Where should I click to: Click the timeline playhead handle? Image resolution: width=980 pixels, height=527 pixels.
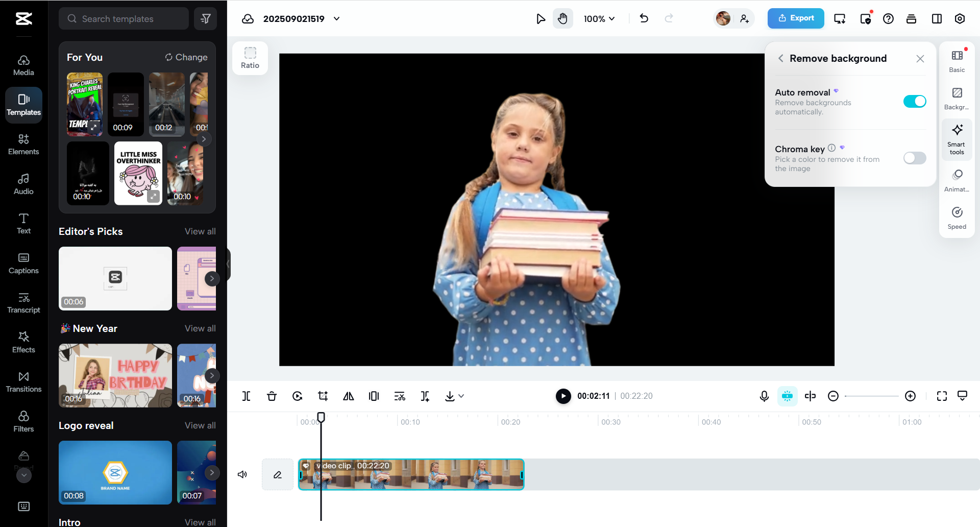point(321,417)
